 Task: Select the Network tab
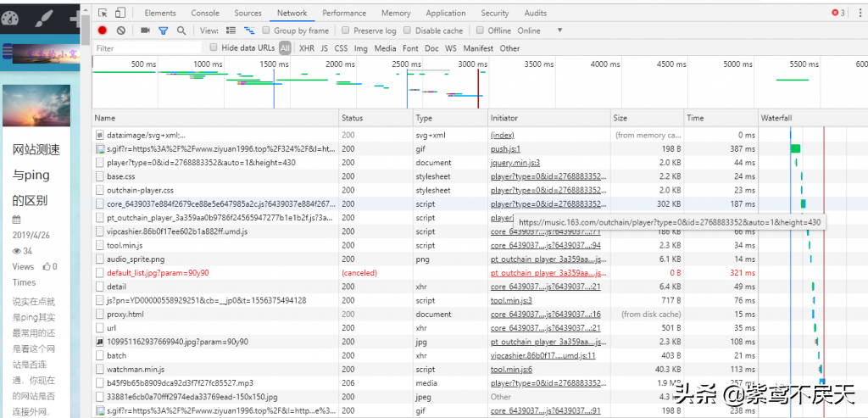[x=292, y=13]
